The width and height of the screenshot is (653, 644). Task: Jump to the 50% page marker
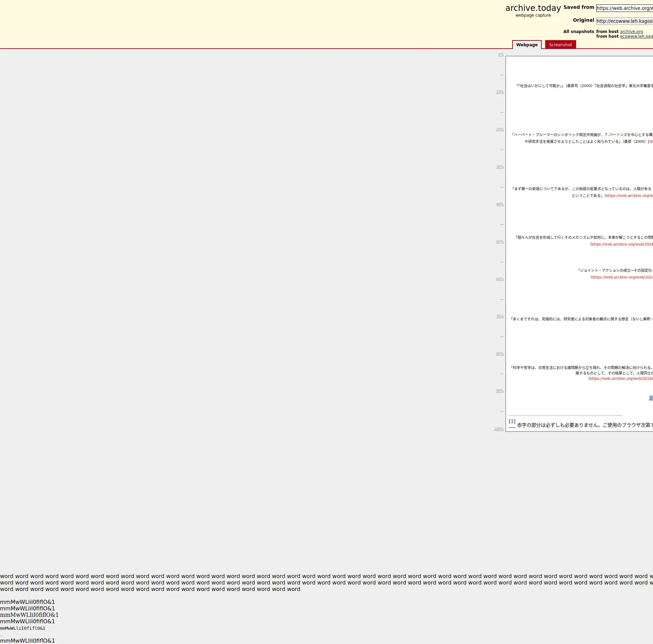(500, 242)
